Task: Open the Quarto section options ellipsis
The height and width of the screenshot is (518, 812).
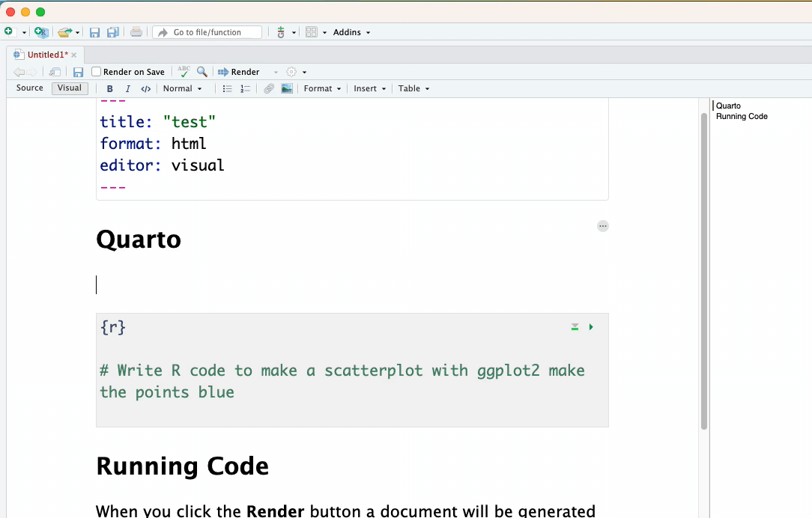Action: 603,226
